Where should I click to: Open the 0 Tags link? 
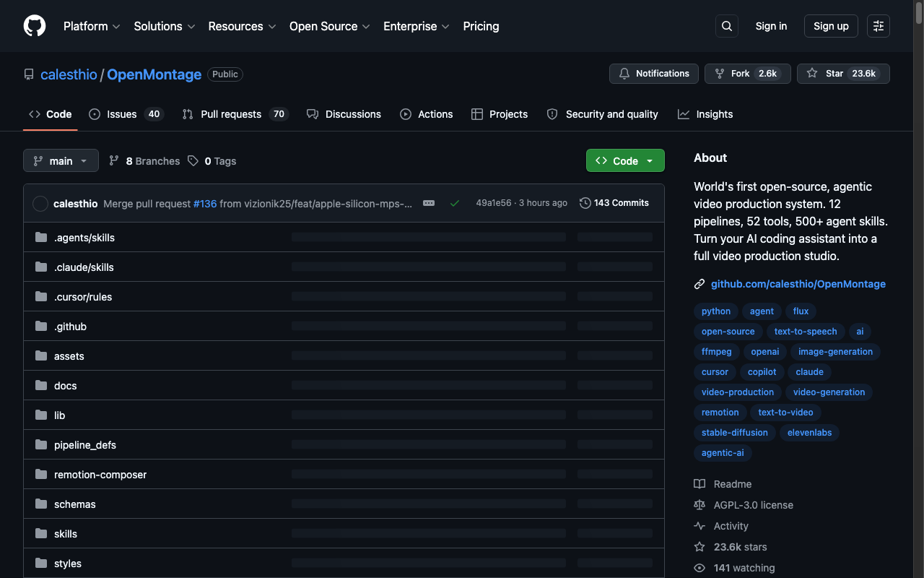[212, 161]
